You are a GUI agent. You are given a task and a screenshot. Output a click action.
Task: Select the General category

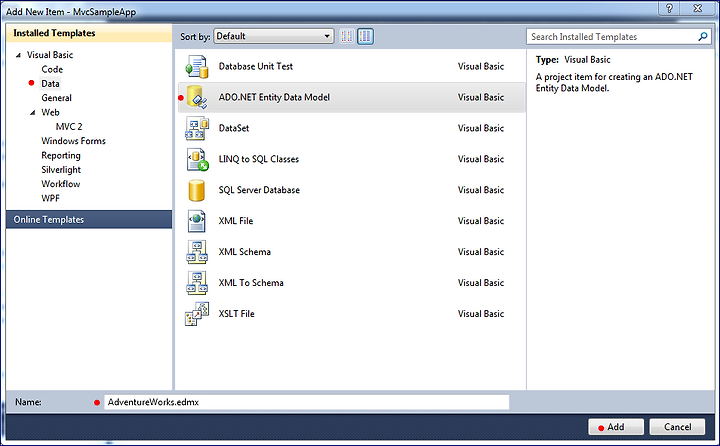coord(56,98)
